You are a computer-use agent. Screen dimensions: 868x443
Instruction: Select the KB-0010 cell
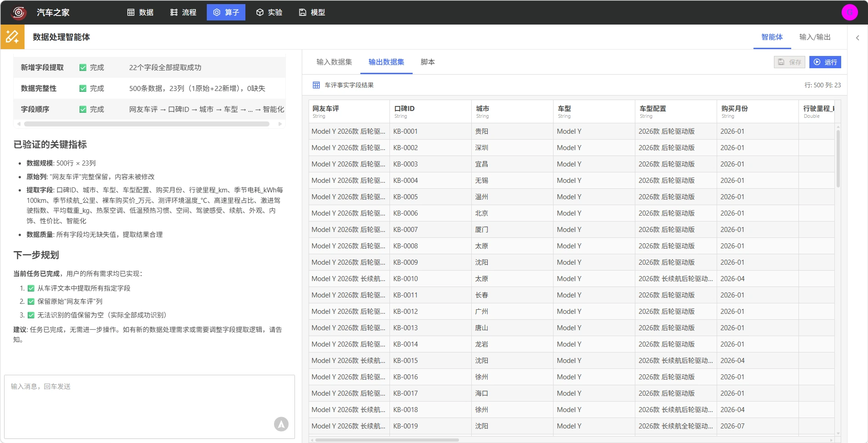coord(431,279)
